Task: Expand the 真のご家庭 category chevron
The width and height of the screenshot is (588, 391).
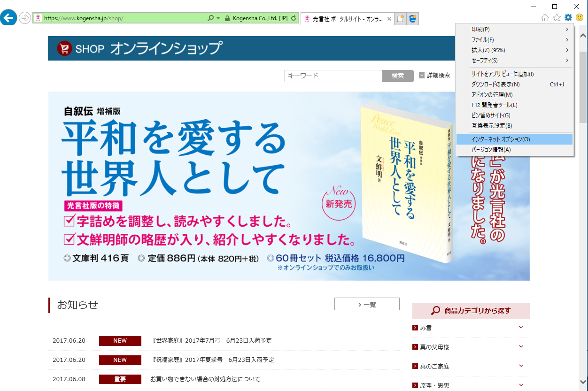Action: [x=521, y=366]
